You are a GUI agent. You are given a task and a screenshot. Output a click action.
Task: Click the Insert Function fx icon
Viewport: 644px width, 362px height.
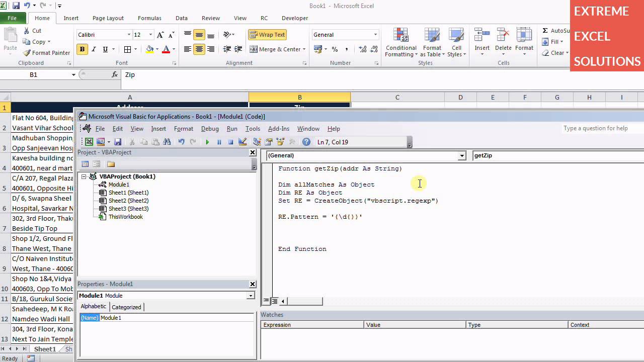point(115,74)
